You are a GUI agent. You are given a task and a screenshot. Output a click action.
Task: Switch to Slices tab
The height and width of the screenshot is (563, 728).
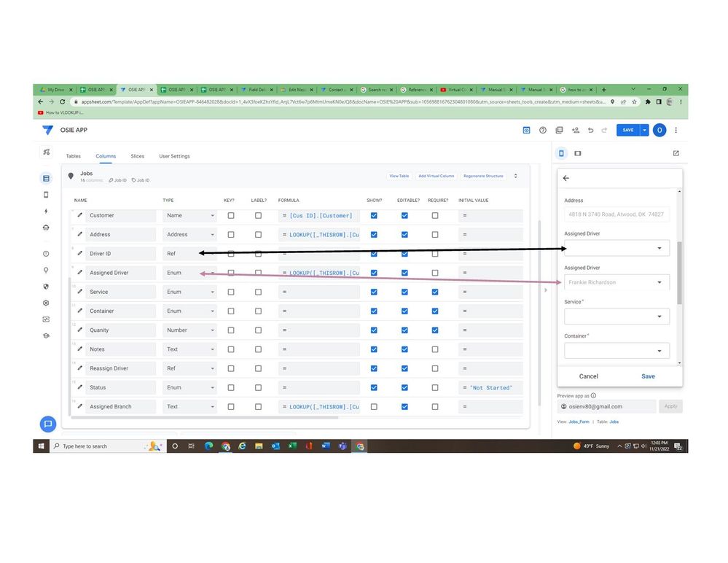point(138,156)
